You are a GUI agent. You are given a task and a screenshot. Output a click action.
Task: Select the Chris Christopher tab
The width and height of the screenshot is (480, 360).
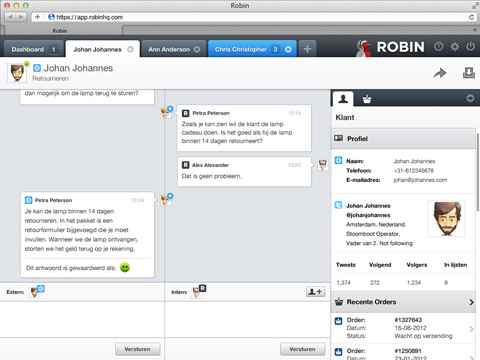click(252, 49)
